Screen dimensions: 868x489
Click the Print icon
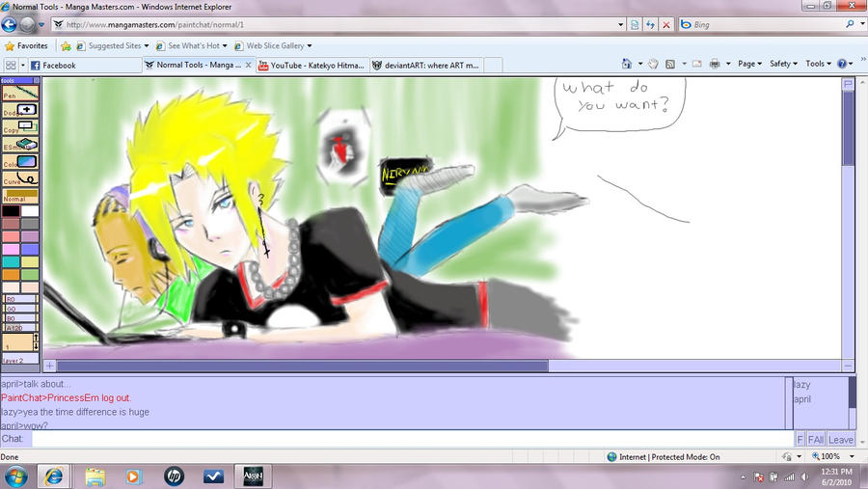pyautogui.click(x=715, y=64)
